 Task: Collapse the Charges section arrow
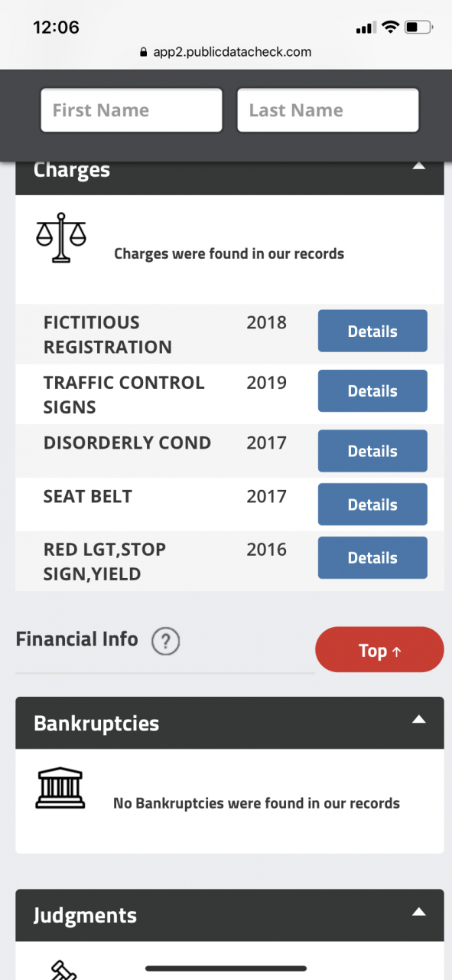point(418,165)
